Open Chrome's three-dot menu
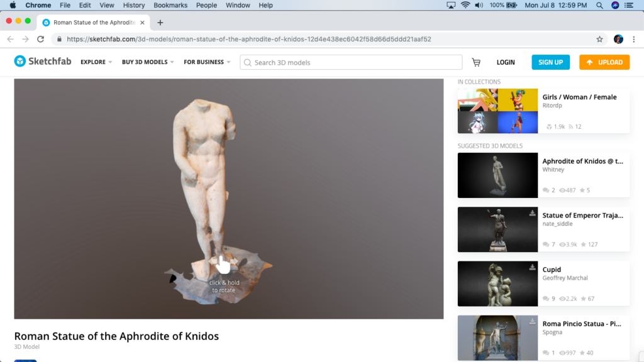The width and height of the screenshot is (644, 362). pos(634,40)
